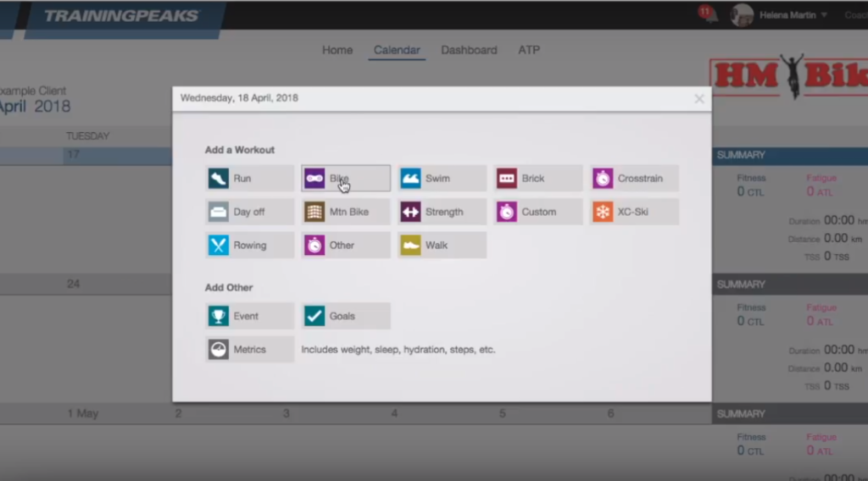868x481 pixels.
Task: Select the Rowing workout icon
Action: click(x=219, y=246)
